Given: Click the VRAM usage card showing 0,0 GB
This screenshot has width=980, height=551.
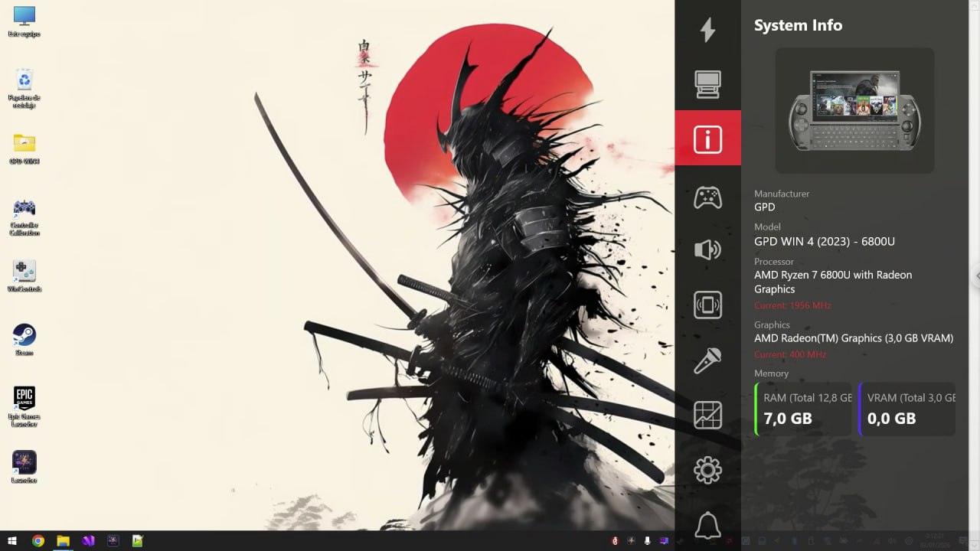Looking at the screenshot, I should click(x=907, y=409).
